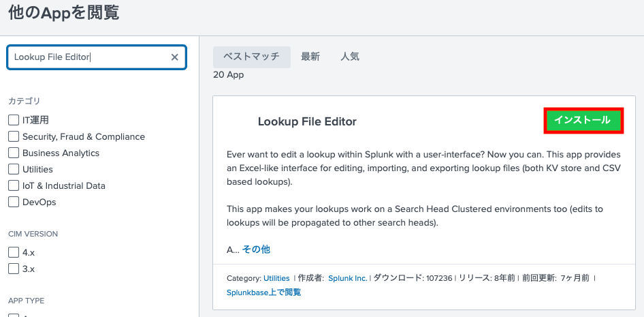Viewport: 644px width, 317px height.
Task: Clear the search field with the X icon
Action: pyautogui.click(x=174, y=57)
